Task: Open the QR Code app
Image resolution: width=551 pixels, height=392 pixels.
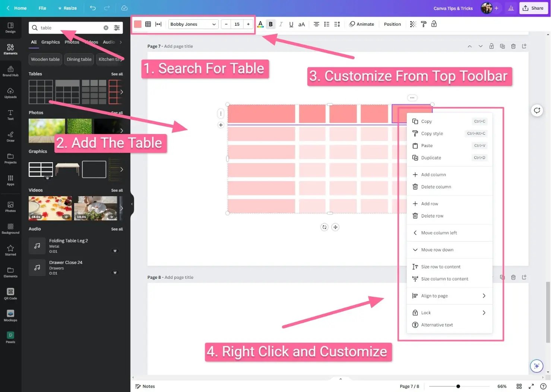Action: click(x=10, y=294)
